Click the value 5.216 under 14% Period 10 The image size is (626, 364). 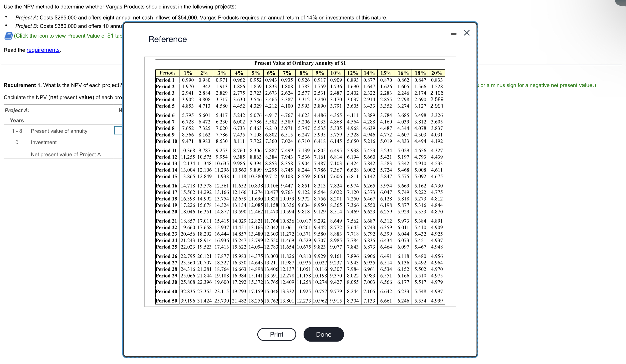[369, 141]
